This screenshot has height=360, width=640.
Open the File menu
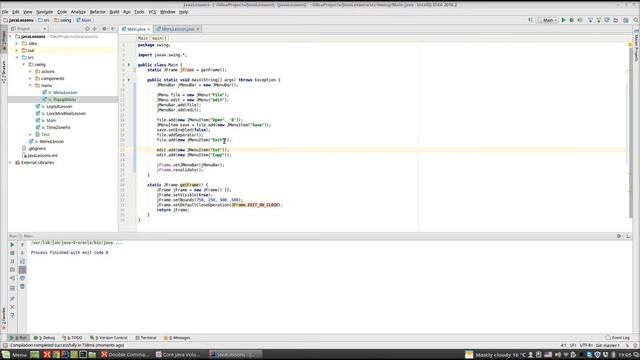[x=5, y=12]
